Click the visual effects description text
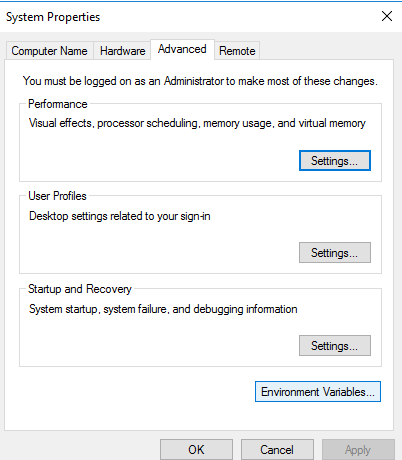 tap(197, 123)
